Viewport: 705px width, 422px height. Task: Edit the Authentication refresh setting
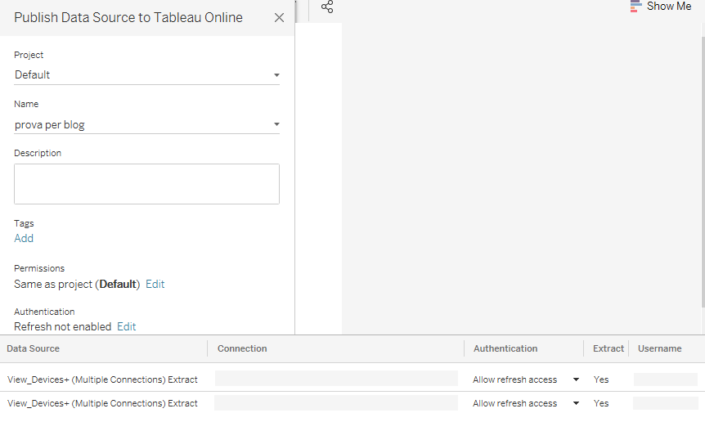pyautogui.click(x=126, y=327)
